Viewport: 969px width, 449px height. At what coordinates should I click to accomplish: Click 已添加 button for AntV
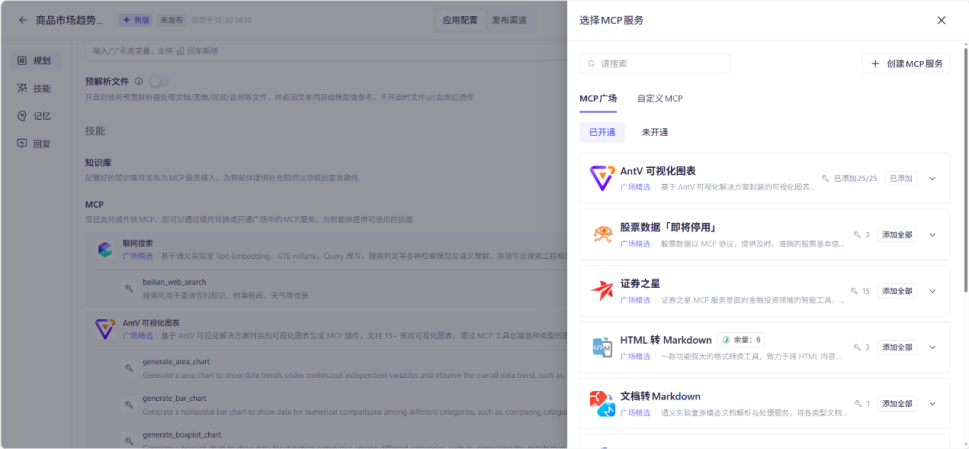pos(900,178)
